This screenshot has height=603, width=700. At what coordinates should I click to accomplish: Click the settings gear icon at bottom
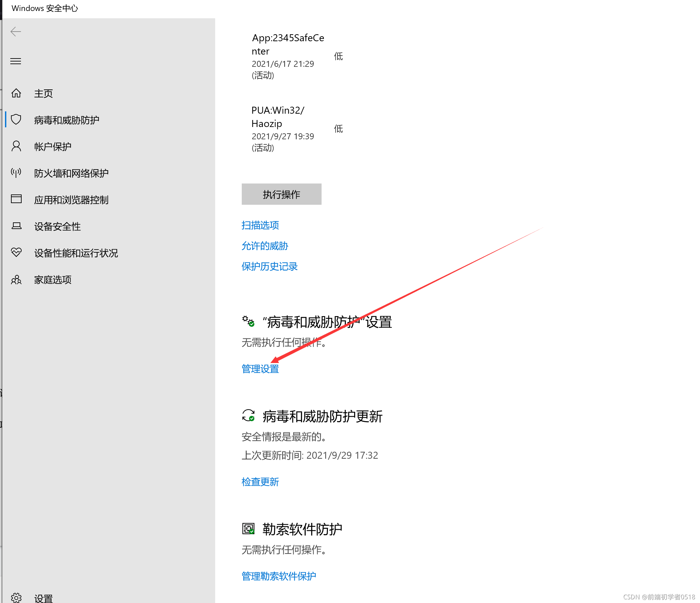(x=16, y=598)
